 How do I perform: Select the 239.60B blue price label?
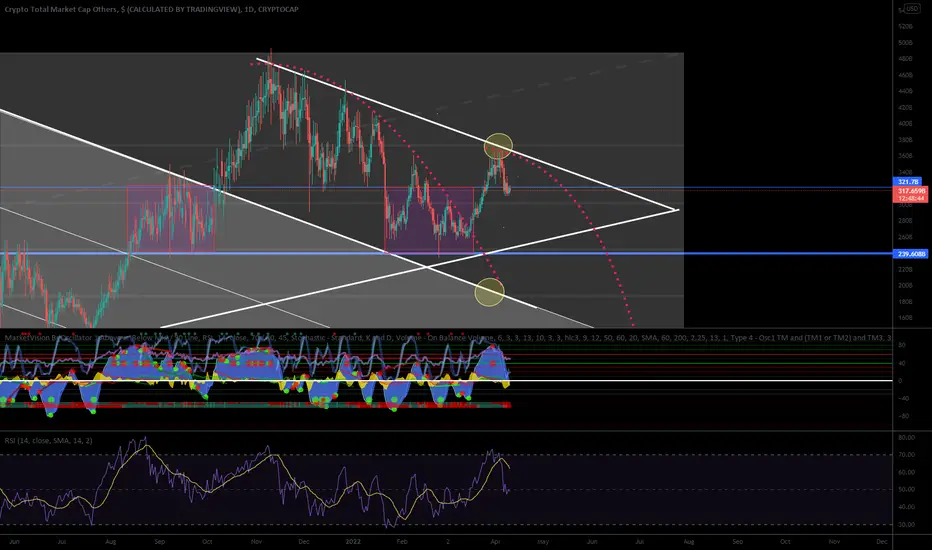click(911, 254)
